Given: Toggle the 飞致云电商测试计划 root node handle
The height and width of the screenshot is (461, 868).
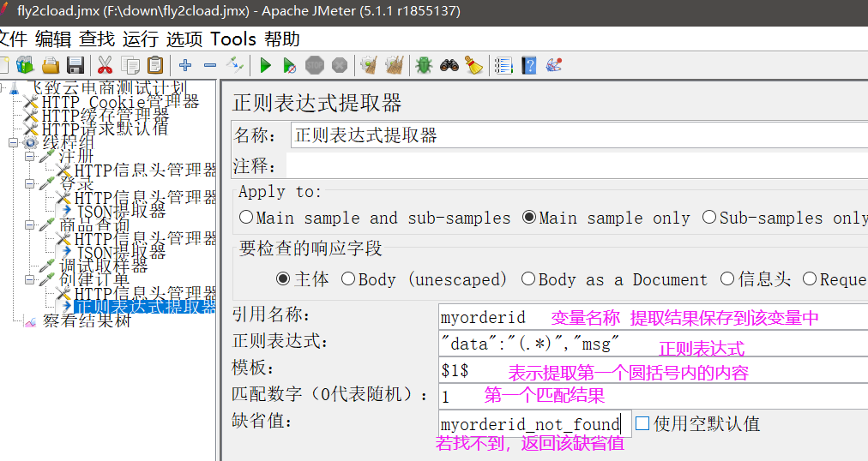Looking at the screenshot, I should 2,87.
